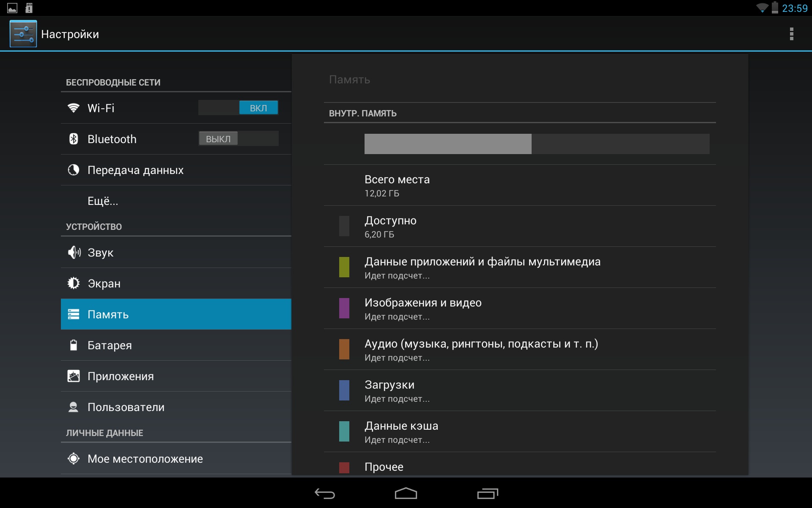Image resolution: width=812 pixels, height=508 pixels.
Task: Tap the Battery icon in sidebar
Action: 74,345
